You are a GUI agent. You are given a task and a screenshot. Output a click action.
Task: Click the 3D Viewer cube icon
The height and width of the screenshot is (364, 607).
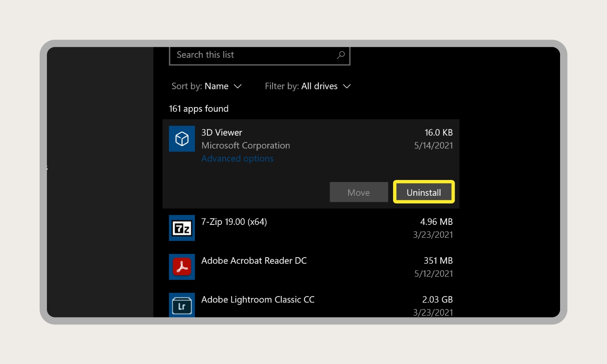coord(182,139)
